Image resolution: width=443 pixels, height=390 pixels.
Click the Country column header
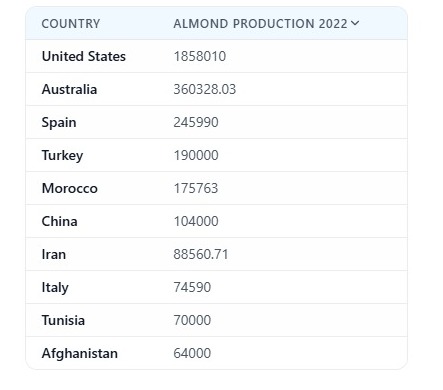pos(71,24)
